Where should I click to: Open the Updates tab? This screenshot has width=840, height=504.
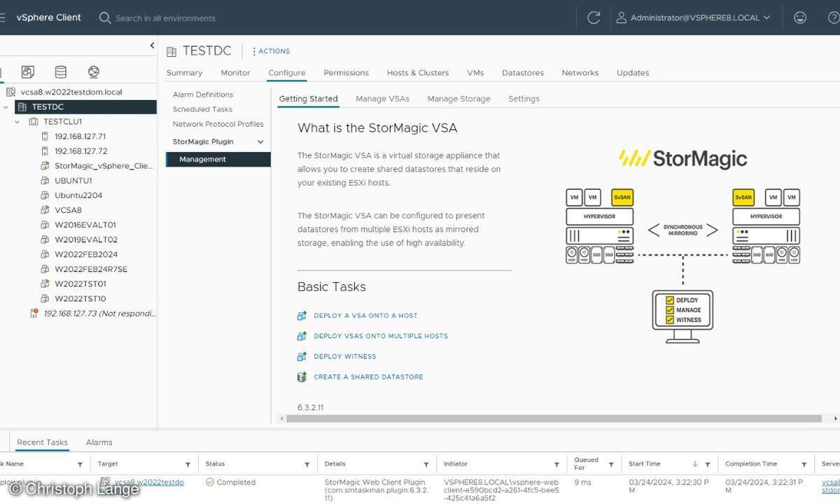tap(633, 73)
